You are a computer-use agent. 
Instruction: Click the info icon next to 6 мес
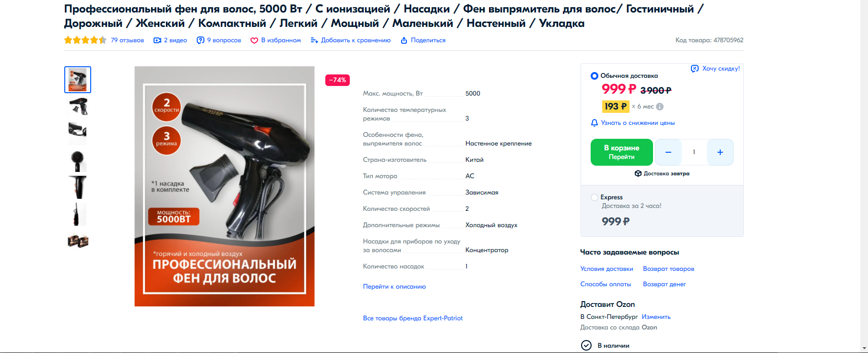point(660,107)
